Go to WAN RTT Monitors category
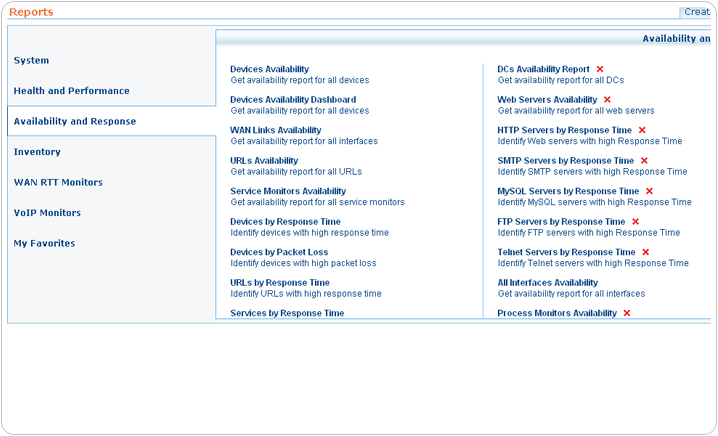 click(x=58, y=182)
